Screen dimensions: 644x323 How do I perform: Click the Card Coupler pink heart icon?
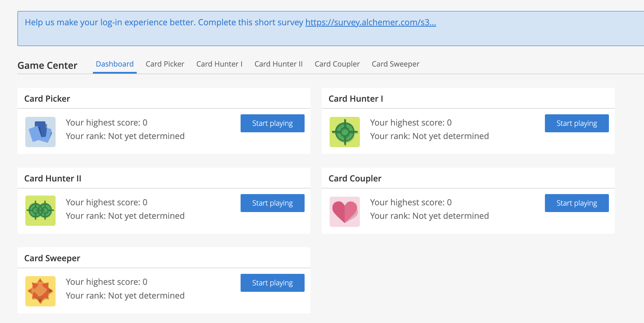point(344,211)
